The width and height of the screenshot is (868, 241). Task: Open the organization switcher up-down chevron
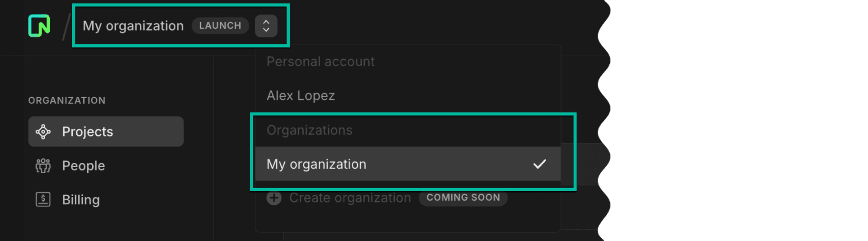(x=266, y=26)
